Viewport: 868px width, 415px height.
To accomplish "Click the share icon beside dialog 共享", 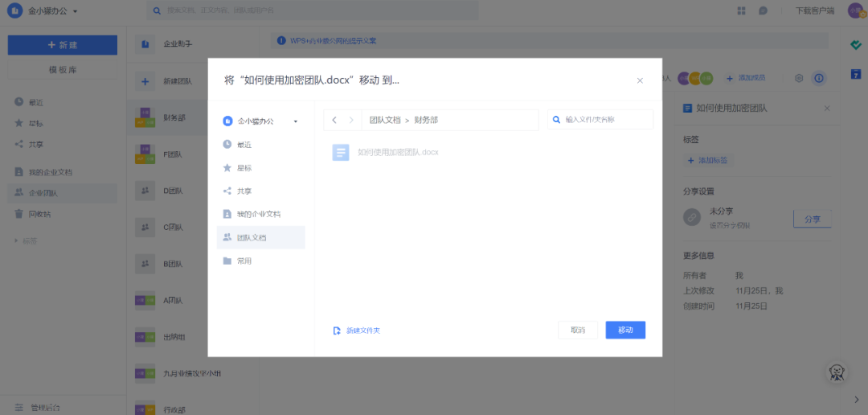I will [227, 191].
